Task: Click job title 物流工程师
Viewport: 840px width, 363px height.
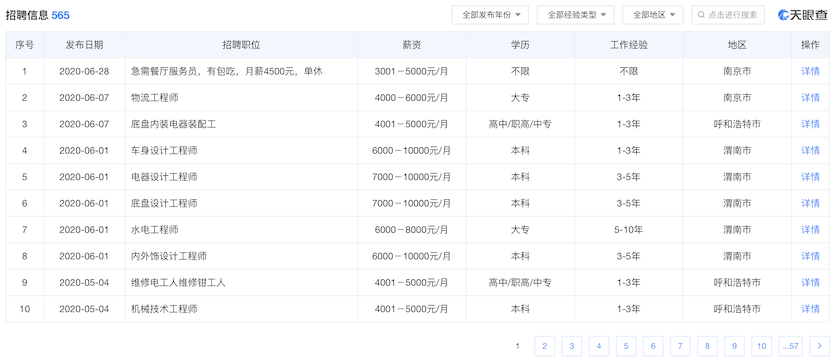Action: pos(154,97)
